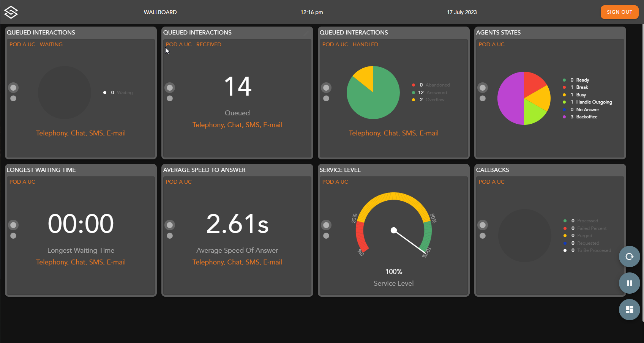The image size is (644, 343).
Task: Select active page dot in POD A UC - HANDLED widget
Action: 326,88
